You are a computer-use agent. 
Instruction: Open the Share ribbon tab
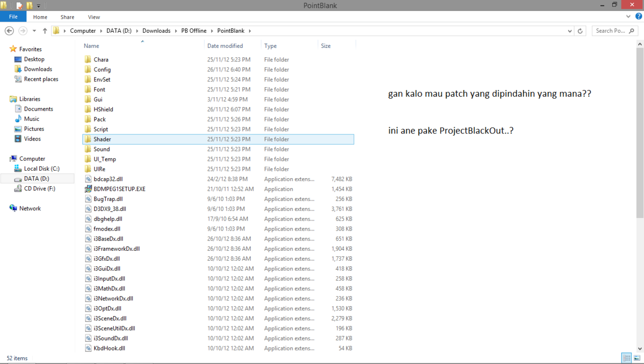tap(67, 17)
